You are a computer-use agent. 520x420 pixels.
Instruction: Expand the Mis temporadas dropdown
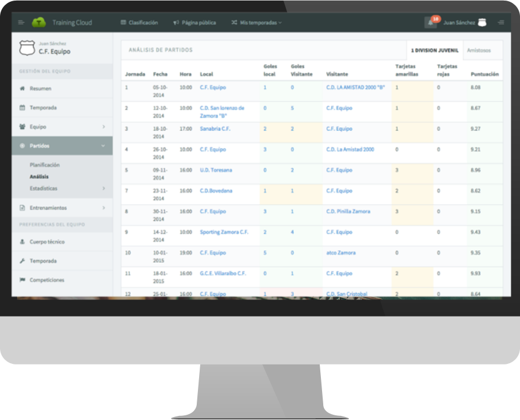[256, 23]
